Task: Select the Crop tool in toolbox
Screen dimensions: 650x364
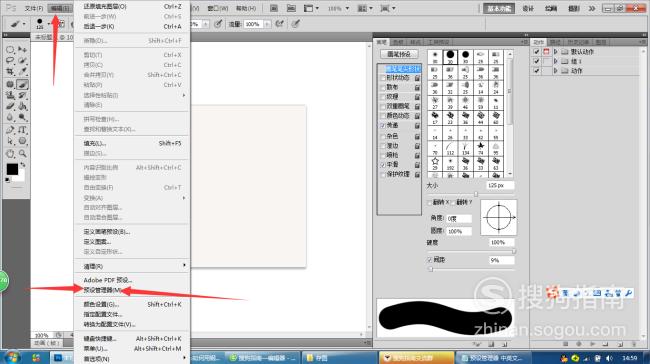Action: [10, 71]
